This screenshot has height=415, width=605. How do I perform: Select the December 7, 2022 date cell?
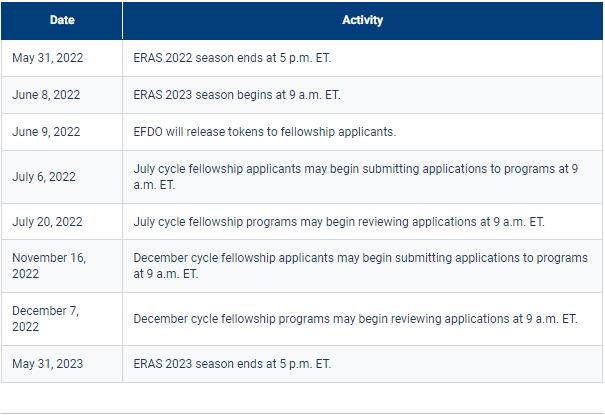(x=62, y=319)
